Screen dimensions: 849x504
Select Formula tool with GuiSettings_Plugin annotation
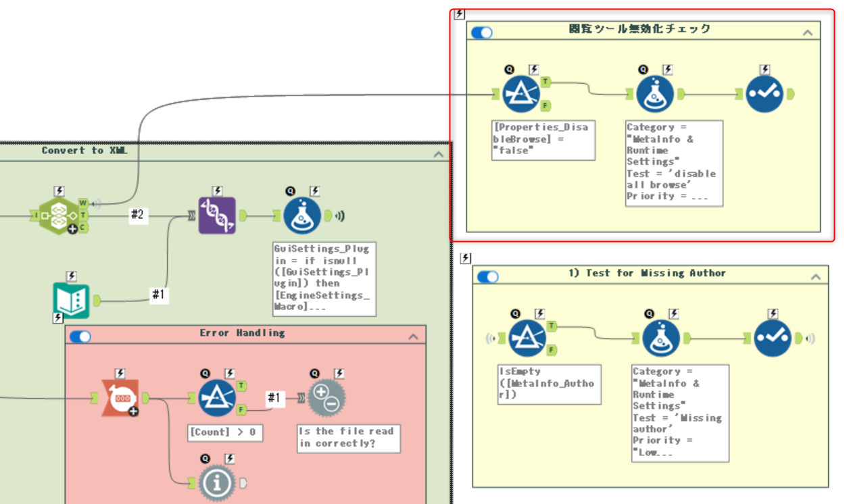tap(303, 216)
